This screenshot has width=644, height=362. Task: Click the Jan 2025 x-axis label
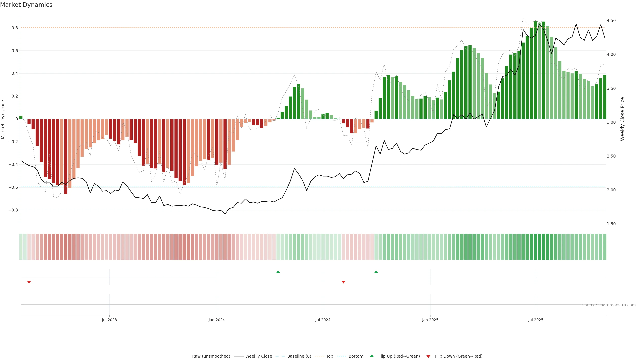coord(430,320)
